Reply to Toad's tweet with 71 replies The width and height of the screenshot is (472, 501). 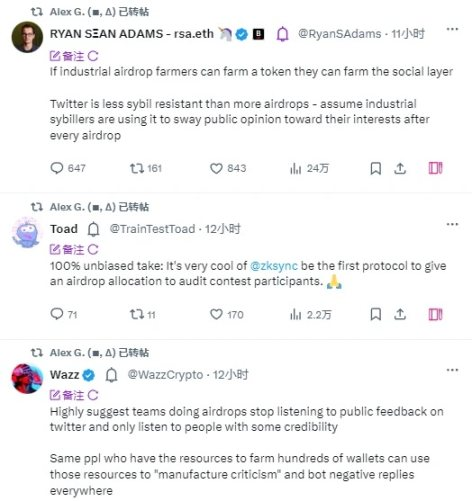click(x=64, y=314)
